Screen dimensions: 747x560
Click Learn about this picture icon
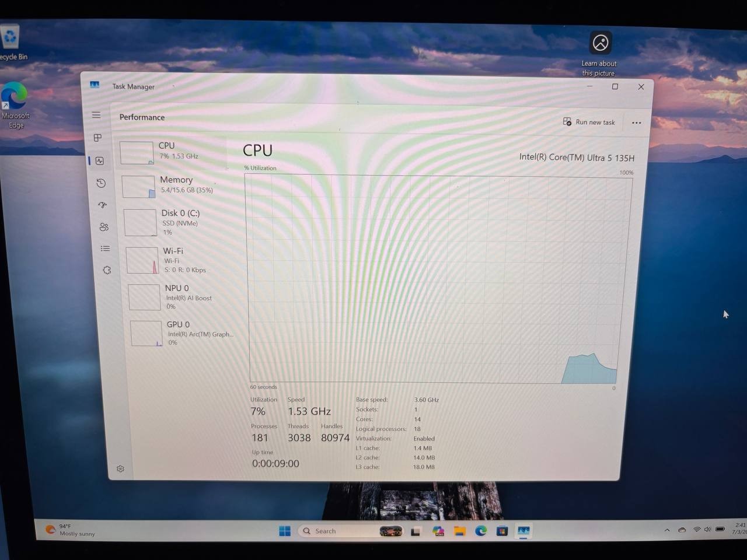click(600, 54)
